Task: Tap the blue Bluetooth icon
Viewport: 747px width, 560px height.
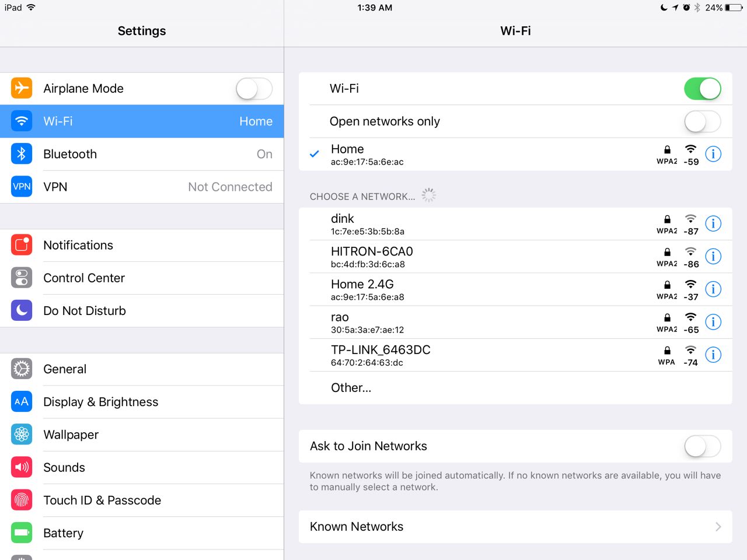Action: (x=22, y=153)
